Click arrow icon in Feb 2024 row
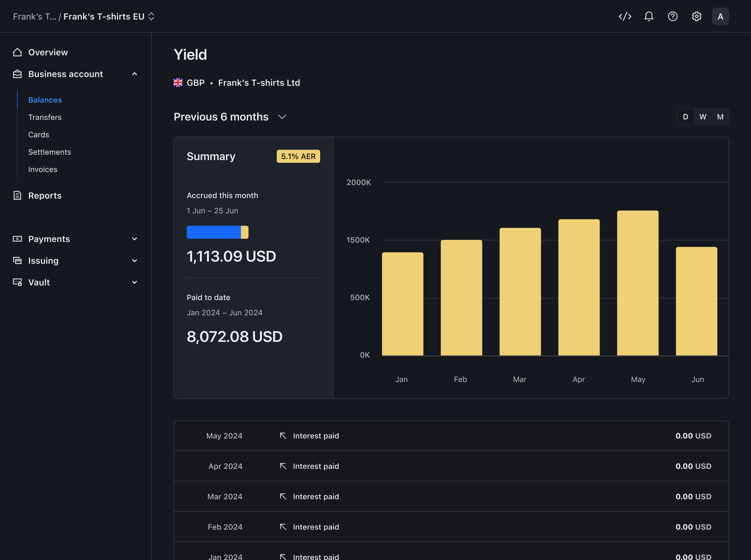The width and height of the screenshot is (751, 560). [283, 527]
